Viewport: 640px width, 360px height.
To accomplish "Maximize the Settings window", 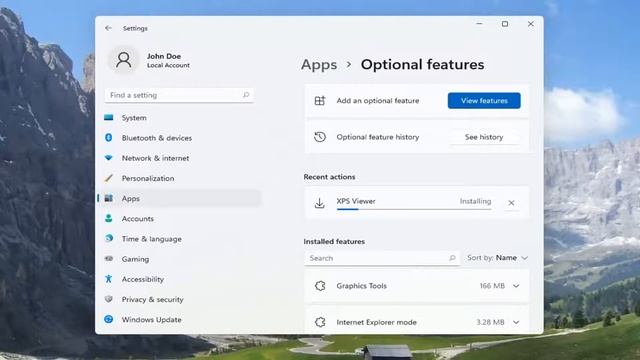I will click(505, 24).
